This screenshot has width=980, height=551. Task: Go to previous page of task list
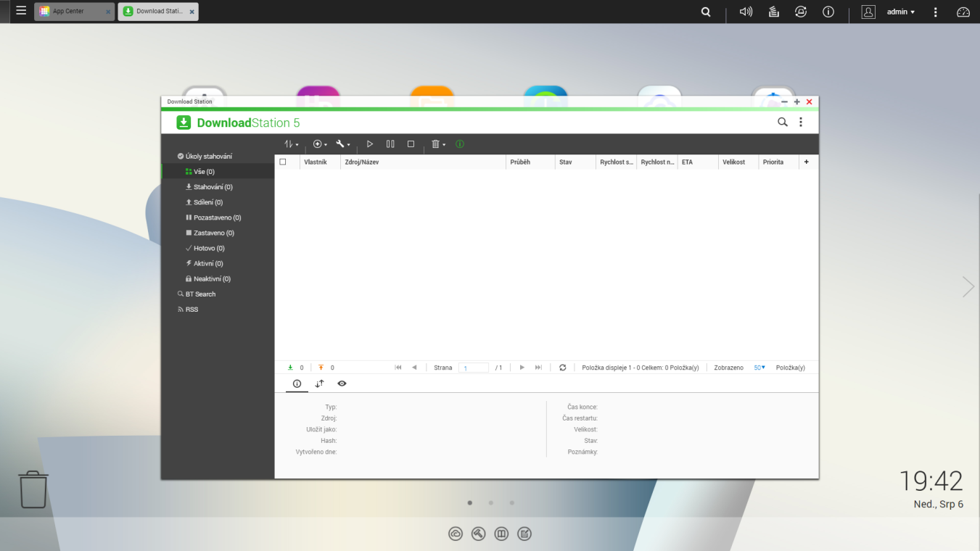(414, 368)
